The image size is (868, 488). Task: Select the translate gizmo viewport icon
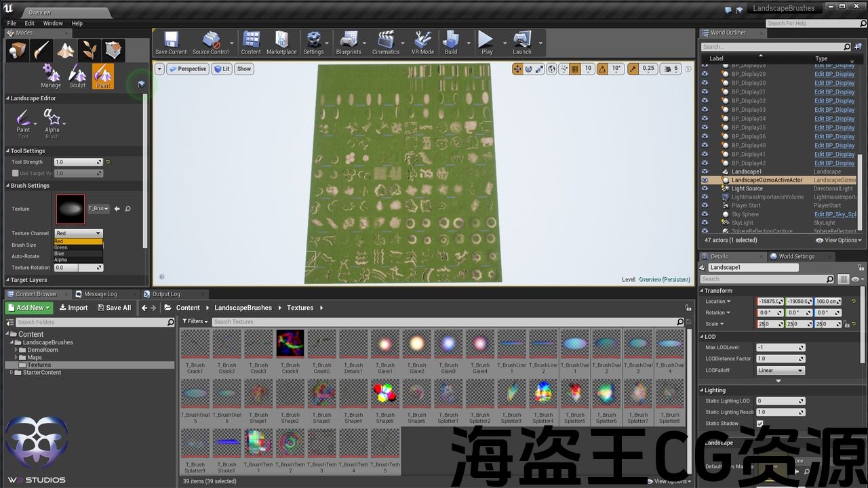517,68
